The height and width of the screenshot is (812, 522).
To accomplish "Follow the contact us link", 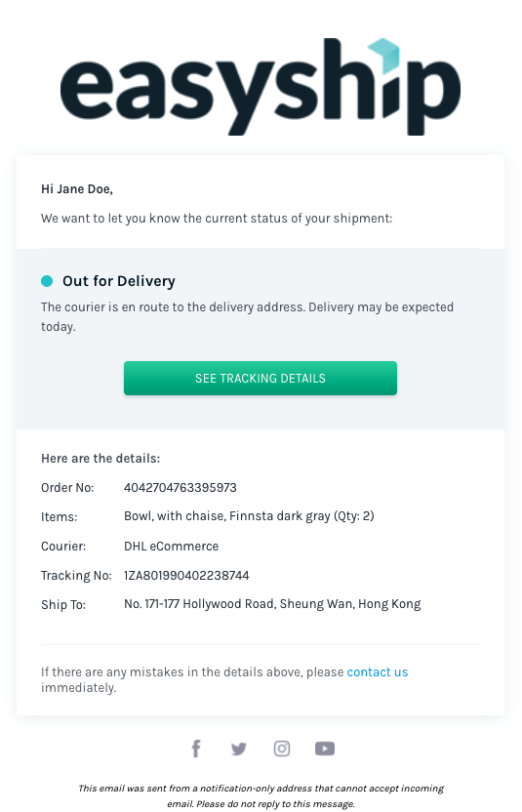I will (x=378, y=672).
